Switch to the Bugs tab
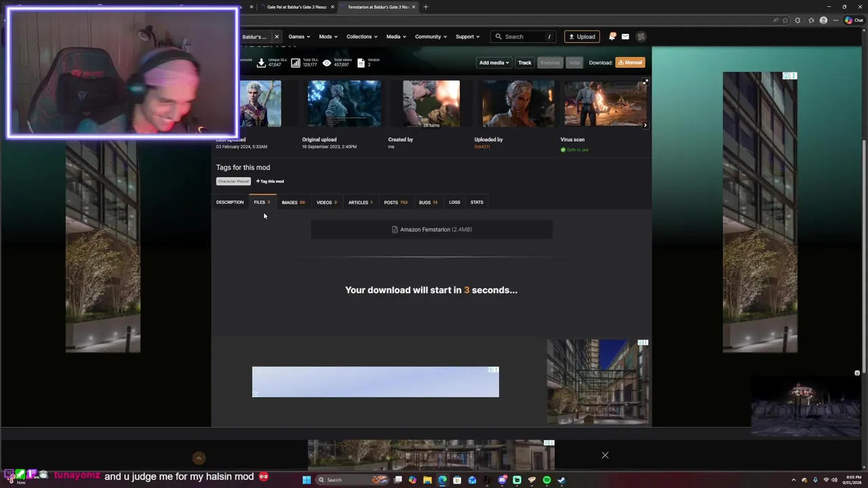Screen dimensions: 868x488 (428, 202)
